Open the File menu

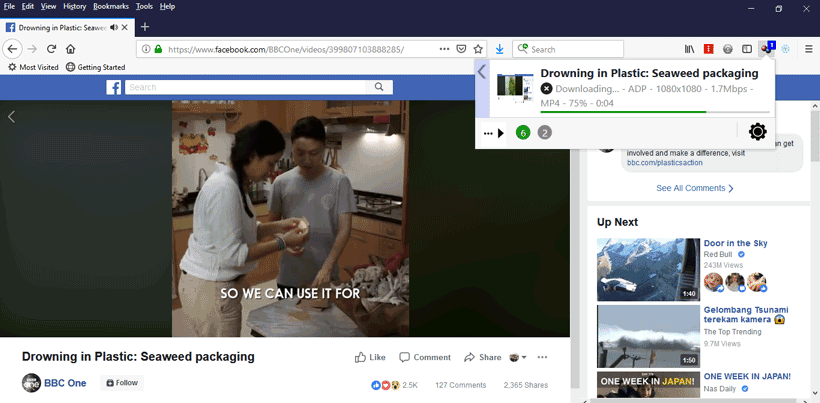coord(9,7)
